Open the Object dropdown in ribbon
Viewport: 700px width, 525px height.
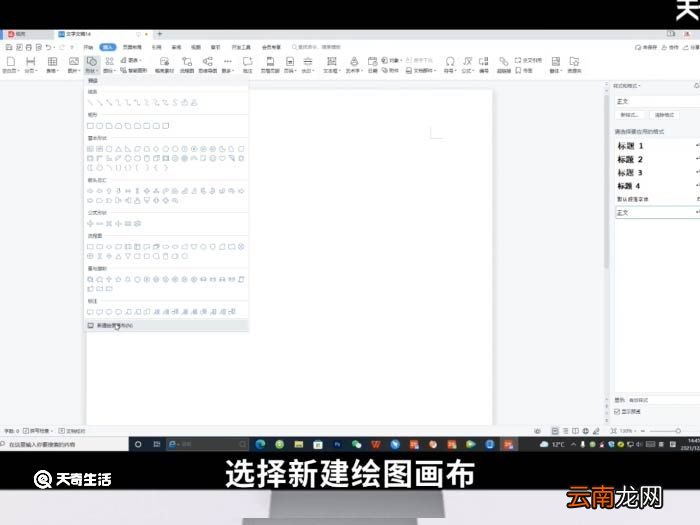(x=392, y=60)
